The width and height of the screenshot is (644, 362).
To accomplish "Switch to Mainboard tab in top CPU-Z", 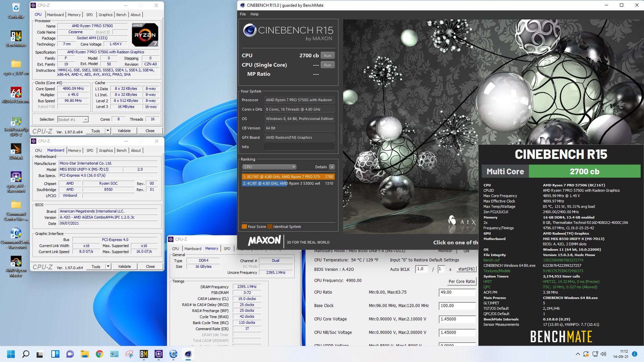I will click(x=55, y=15).
